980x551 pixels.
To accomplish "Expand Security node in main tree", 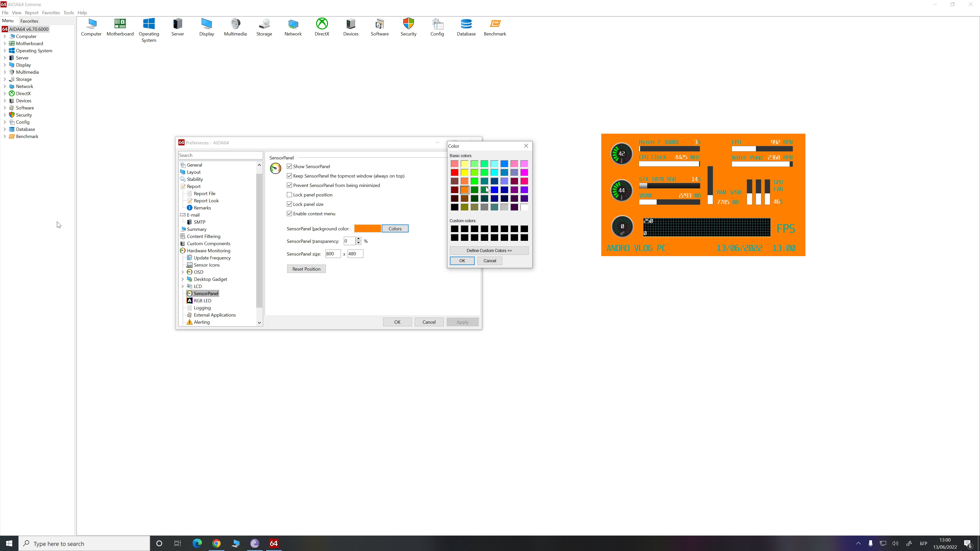I will (5, 115).
